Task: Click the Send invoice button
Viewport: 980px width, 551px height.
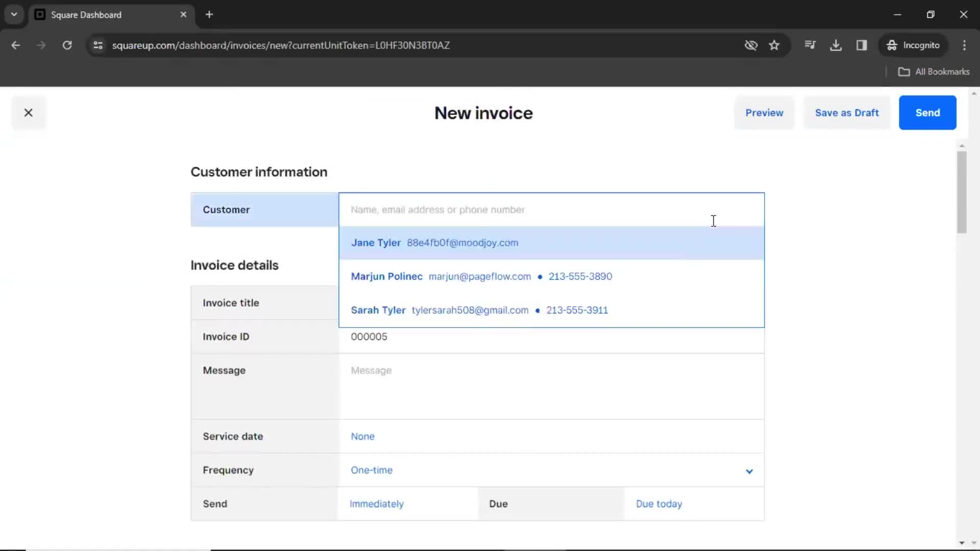Action: [927, 112]
